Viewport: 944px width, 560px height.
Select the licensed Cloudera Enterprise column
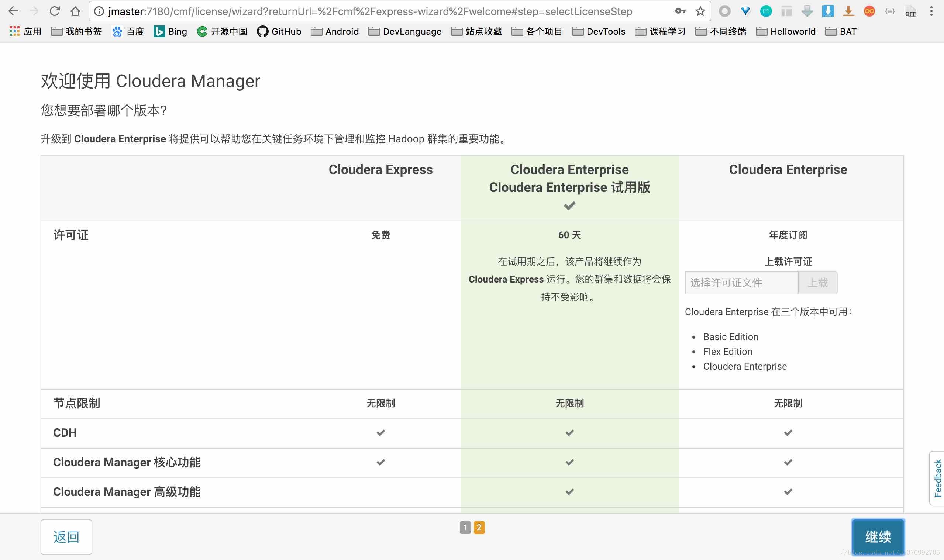click(x=788, y=169)
